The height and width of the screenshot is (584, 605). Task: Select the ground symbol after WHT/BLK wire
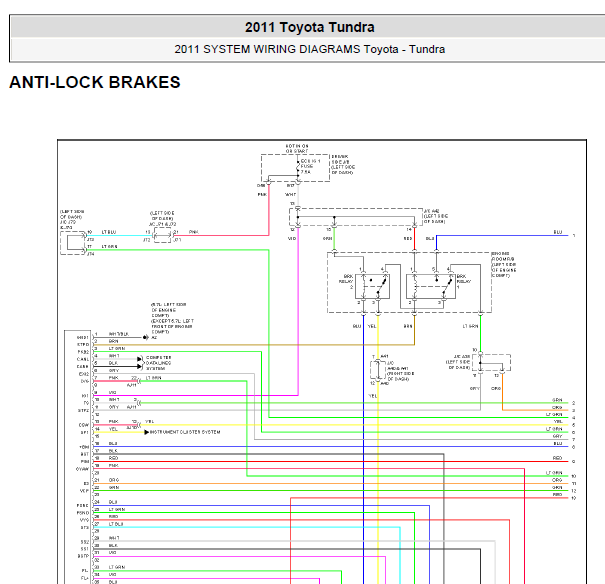point(145,338)
